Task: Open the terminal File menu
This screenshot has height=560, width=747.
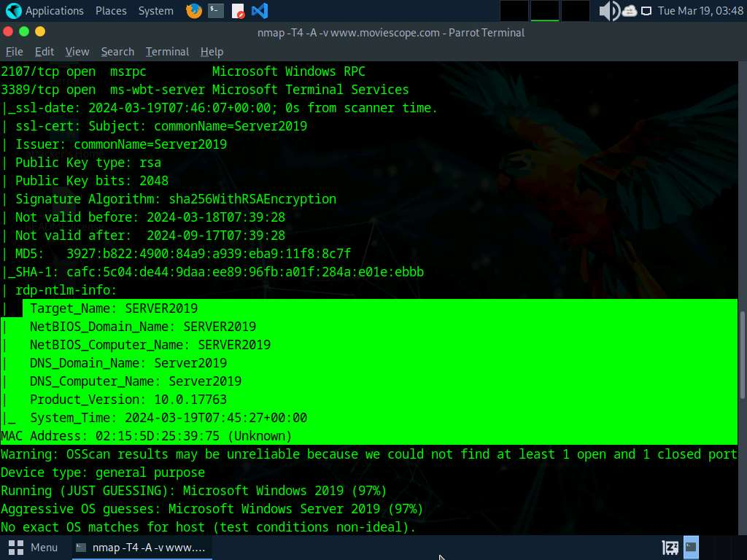Action: [x=15, y=52]
